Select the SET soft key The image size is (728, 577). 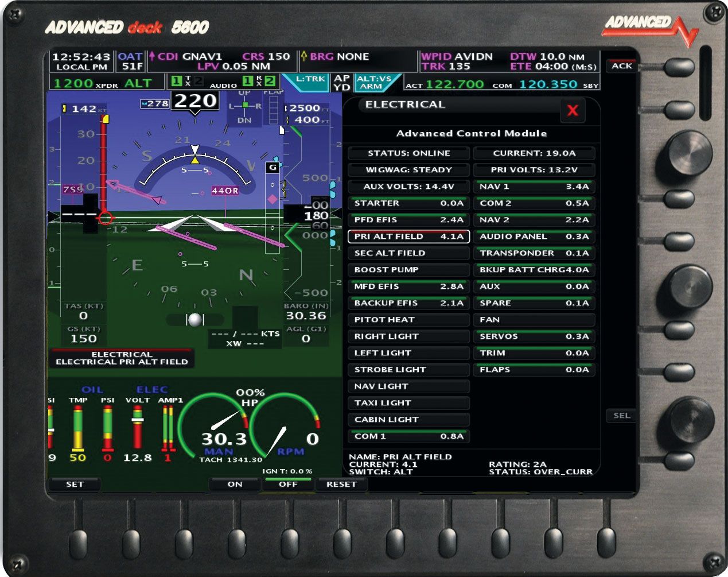75,485
